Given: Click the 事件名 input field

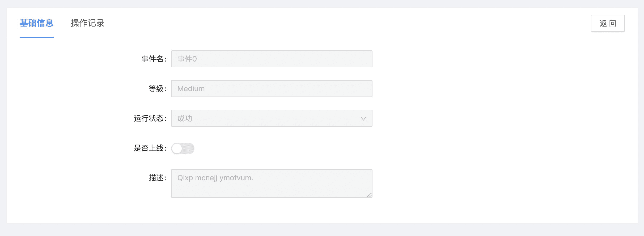Looking at the screenshot, I should click(x=272, y=59).
